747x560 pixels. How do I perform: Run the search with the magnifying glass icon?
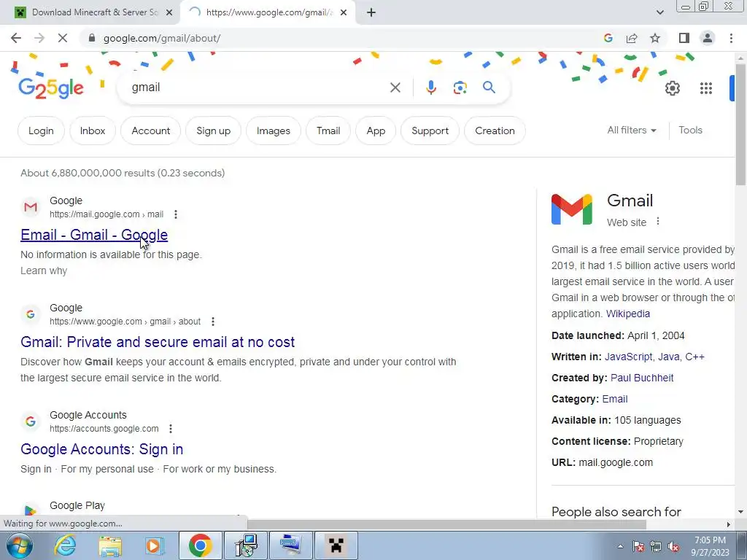489,87
